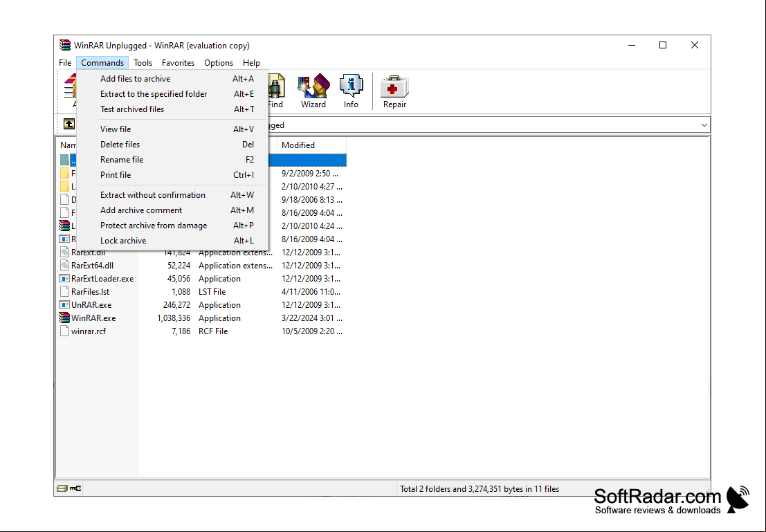Select the RarExt64.dll file name
Screen dimensions: 766x532
coord(92,265)
